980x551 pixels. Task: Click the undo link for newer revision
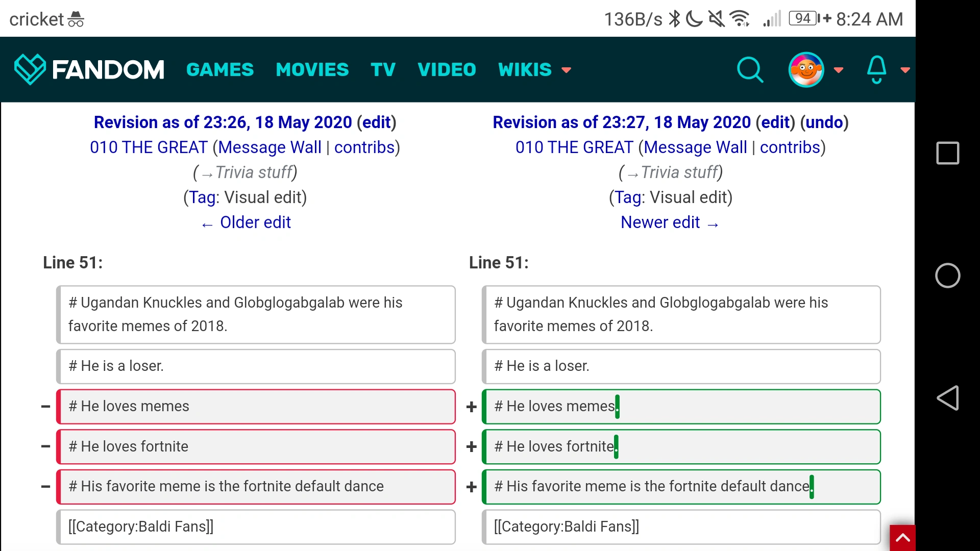coord(824,122)
